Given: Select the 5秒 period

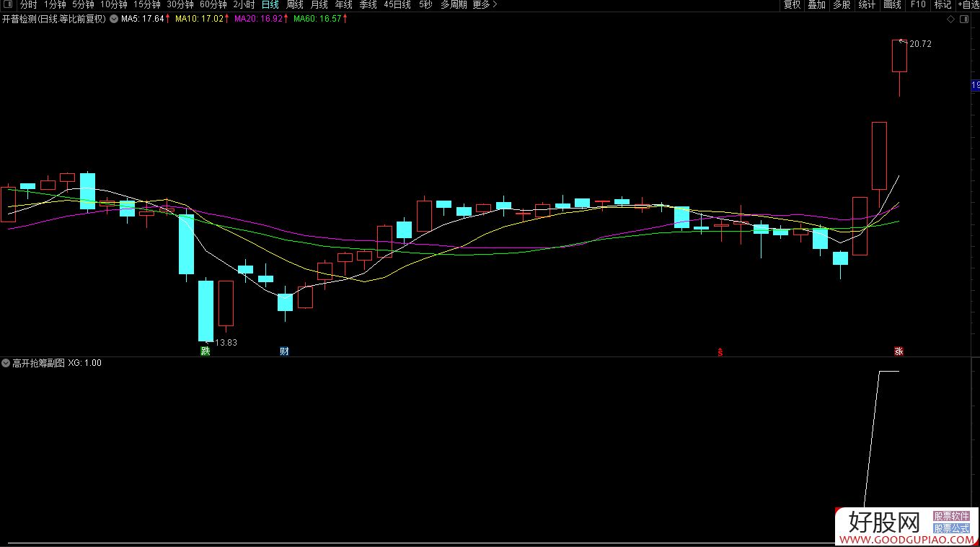Looking at the screenshot, I should tap(425, 5).
